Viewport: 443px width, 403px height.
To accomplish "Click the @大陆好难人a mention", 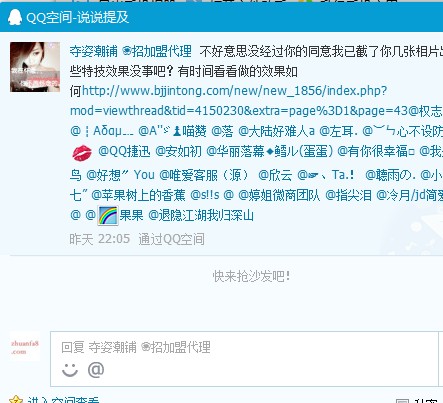I will tap(276, 131).
